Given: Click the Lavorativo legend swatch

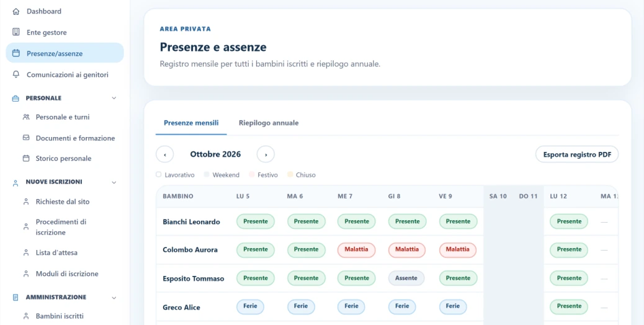Looking at the screenshot, I should [x=159, y=174].
